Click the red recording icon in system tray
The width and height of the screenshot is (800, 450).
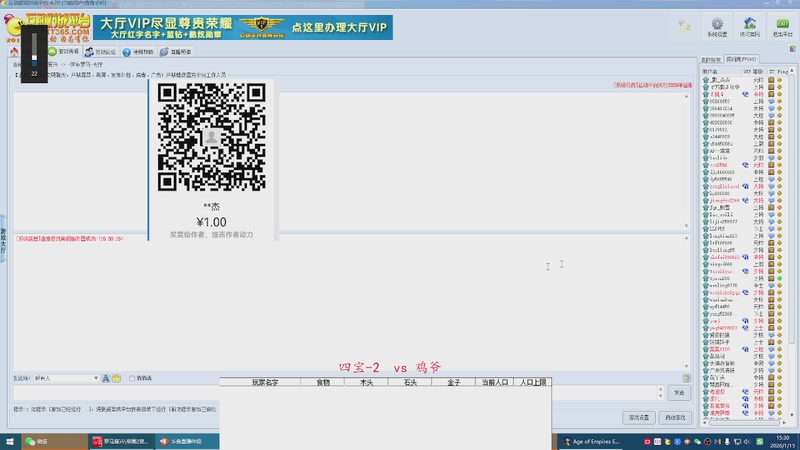tap(647, 442)
